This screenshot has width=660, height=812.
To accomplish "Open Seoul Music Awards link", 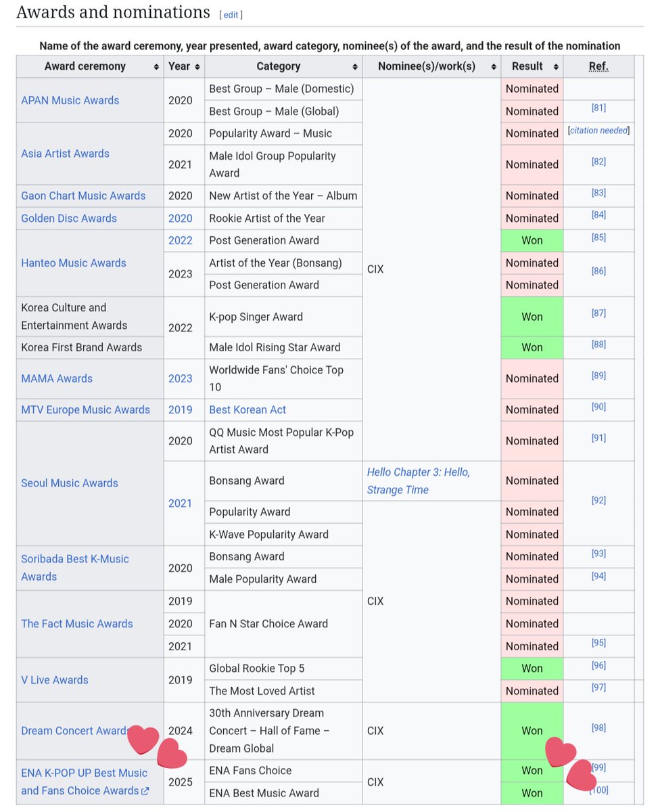I will coord(70,483).
